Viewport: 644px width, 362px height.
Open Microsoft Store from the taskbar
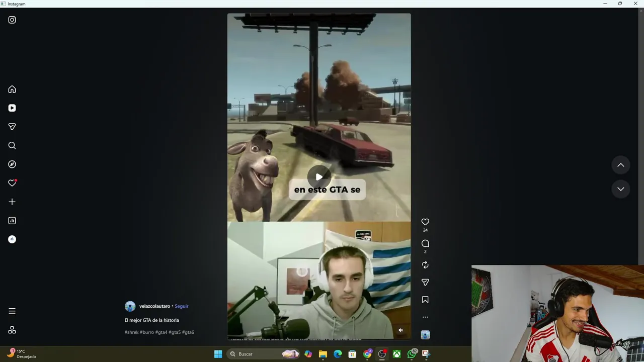click(x=353, y=354)
